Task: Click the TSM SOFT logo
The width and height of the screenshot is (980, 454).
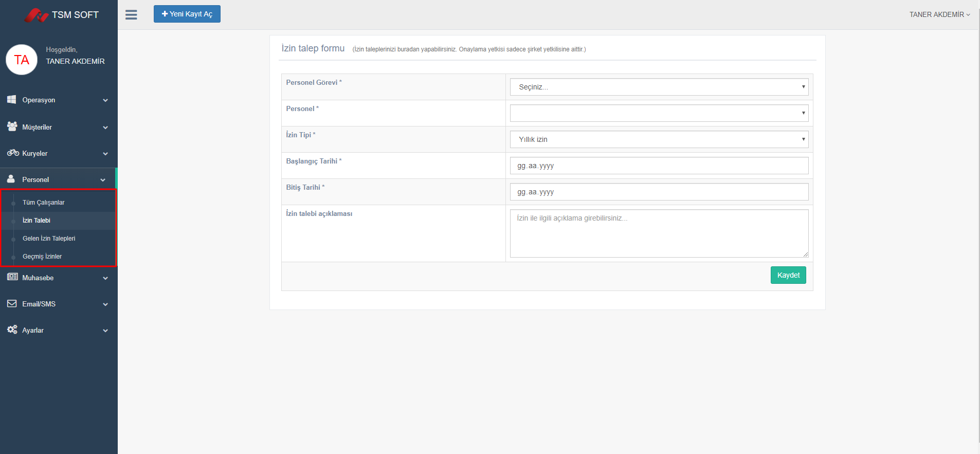Action: (61, 15)
